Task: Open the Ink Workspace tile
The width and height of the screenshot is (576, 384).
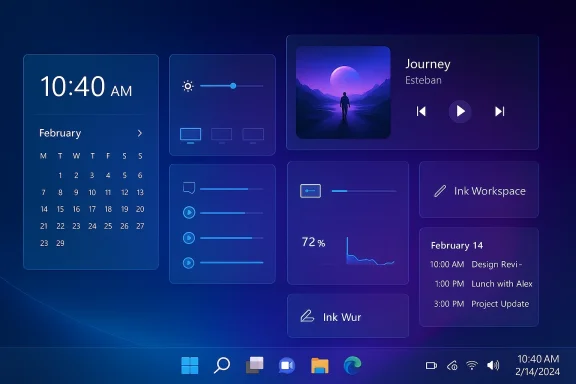Action: click(479, 190)
